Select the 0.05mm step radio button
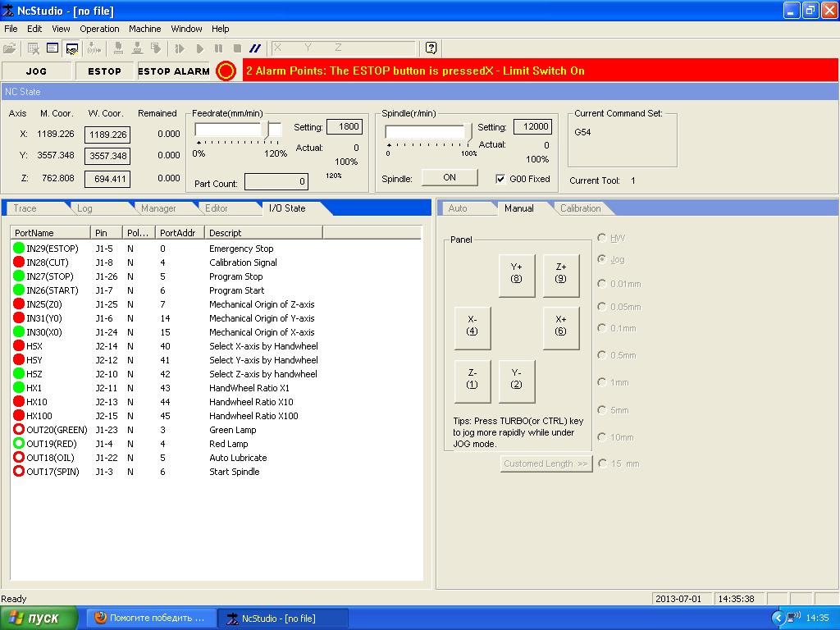The width and height of the screenshot is (840, 630). [x=602, y=307]
